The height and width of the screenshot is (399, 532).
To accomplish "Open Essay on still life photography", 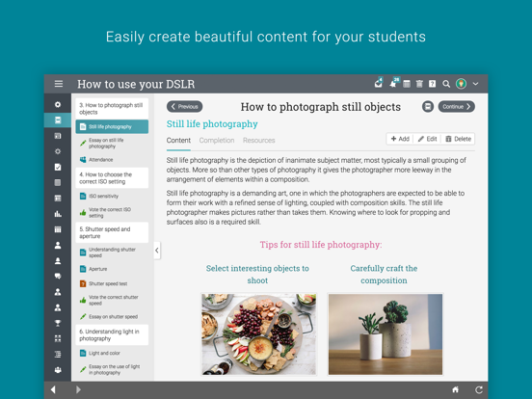I will tap(112, 144).
